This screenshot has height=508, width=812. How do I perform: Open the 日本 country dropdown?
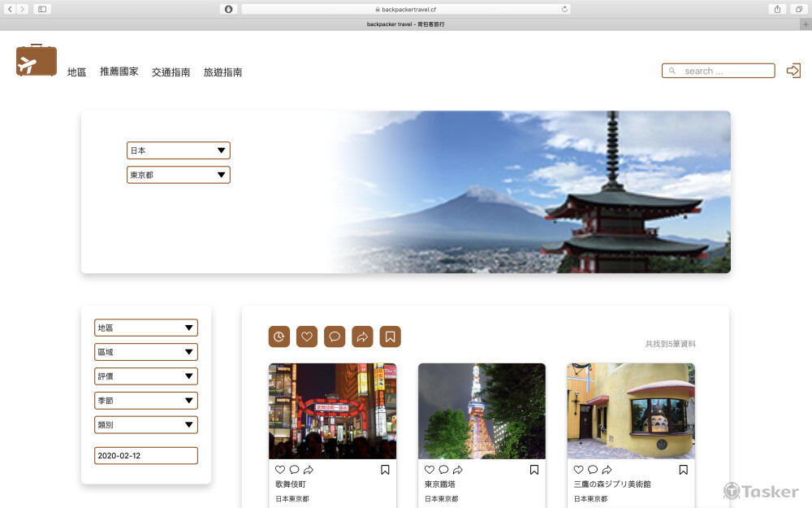[179, 150]
